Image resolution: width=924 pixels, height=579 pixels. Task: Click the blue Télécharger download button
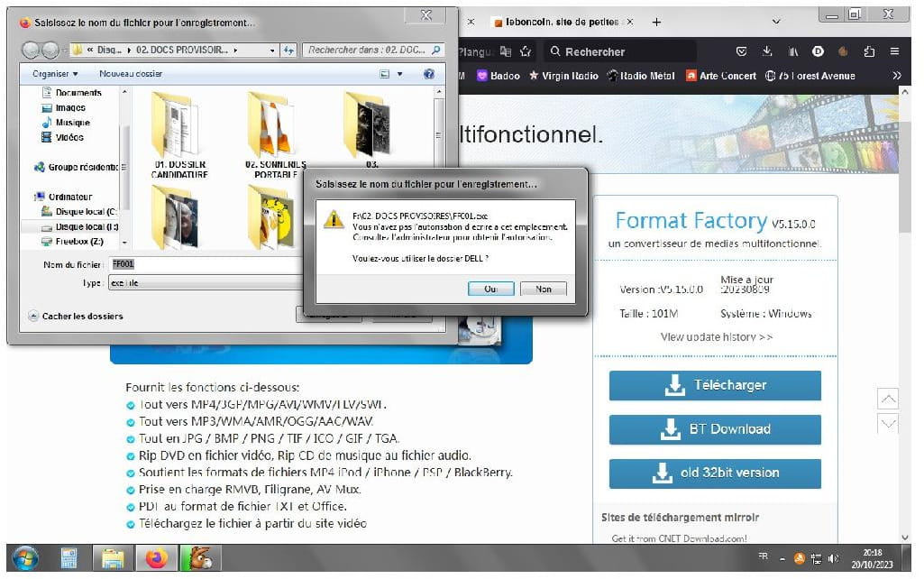(715, 386)
